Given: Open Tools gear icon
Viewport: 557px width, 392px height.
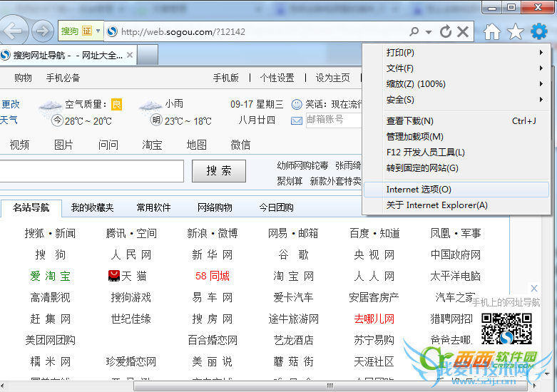Looking at the screenshot, I should click(x=539, y=31).
